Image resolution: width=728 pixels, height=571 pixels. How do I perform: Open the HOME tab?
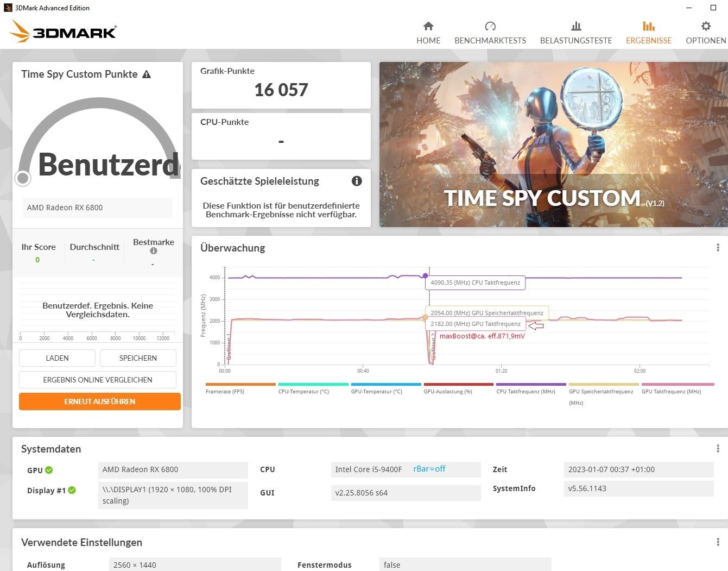428,33
